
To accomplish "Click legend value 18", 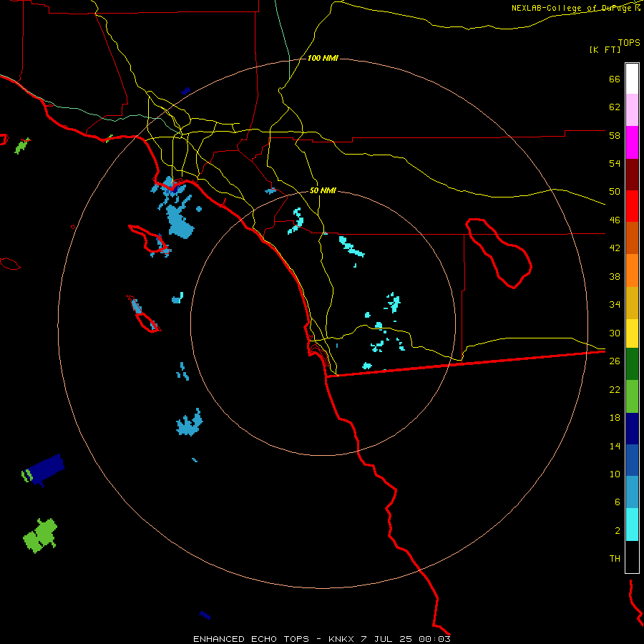I will coord(615,418).
